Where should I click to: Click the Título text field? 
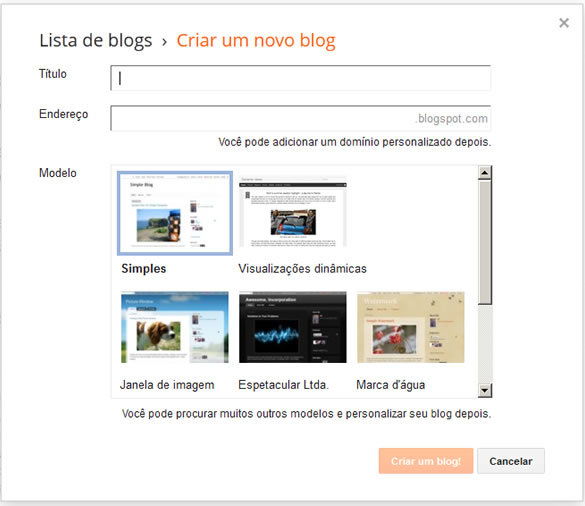point(301,78)
